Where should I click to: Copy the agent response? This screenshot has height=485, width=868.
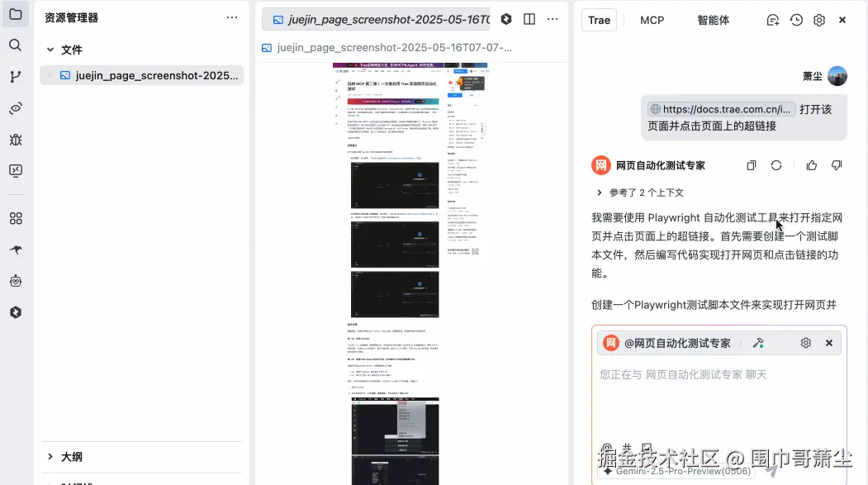(x=752, y=165)
